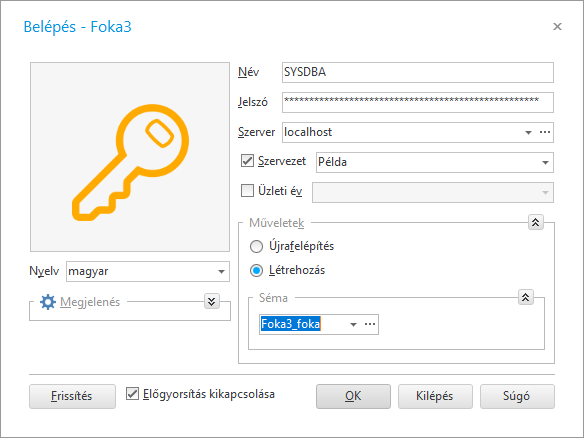Click into the Jelszó password field
This screenshot has width=584, height=438.
418,102
